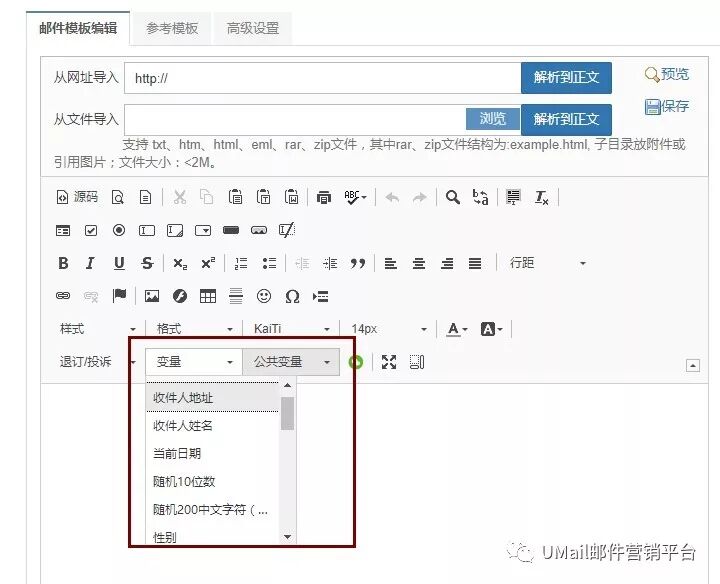This screenshot has width=720, height=584.
Task: Insert a textarea element
Action: [x=175, y=230]
